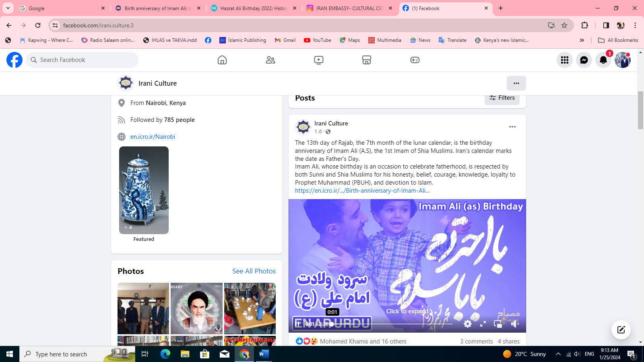The image size is (644, 362).
Task: Open the Featured blue porcelain jug thumbnail
Action: point(144,190)
